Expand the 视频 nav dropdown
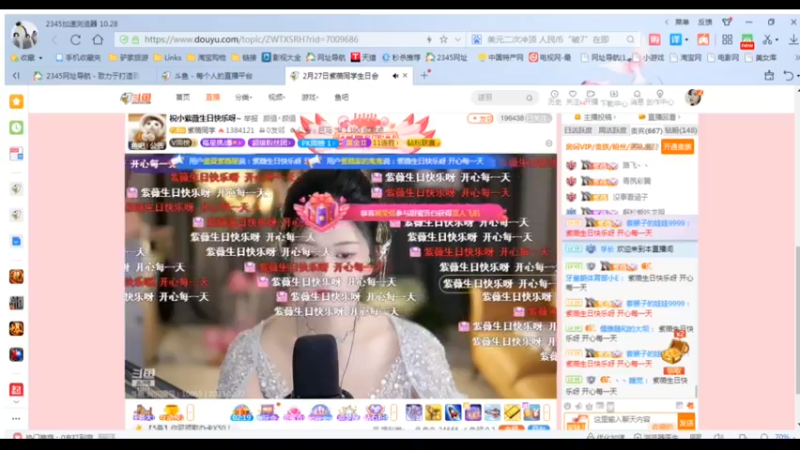Viewport: 800px width, 450px height. (277, 97)
